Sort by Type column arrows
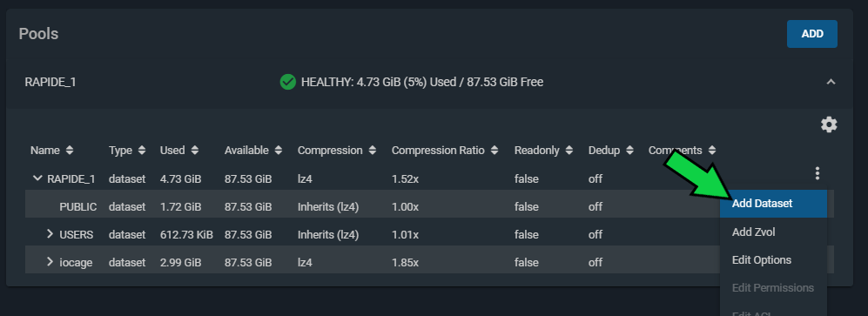Image resolution: width=868 pixels, height=316 pixels. click(142, 150)
